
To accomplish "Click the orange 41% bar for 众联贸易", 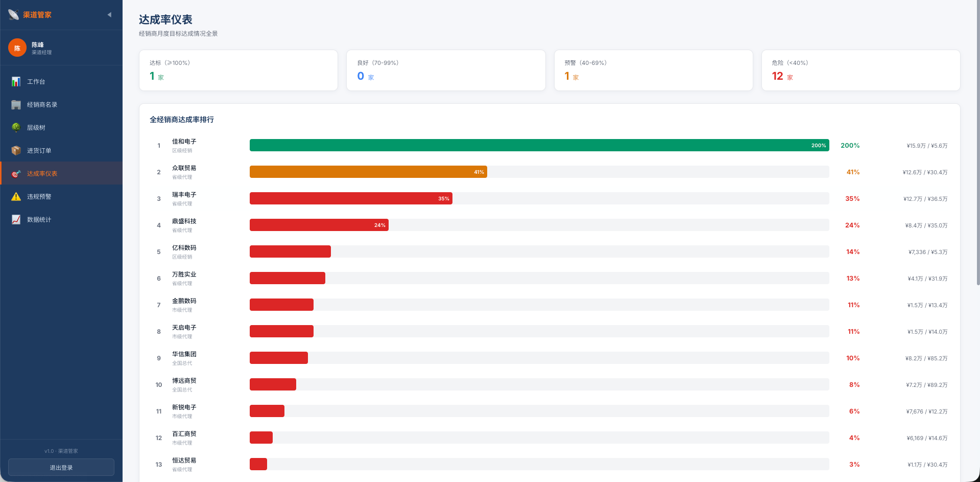I will click(x=368, y=172).
